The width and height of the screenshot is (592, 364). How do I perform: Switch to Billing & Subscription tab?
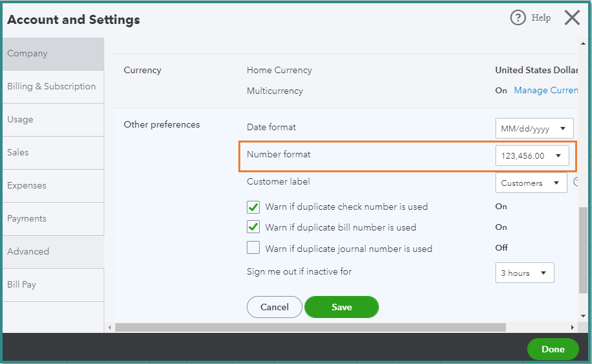52,87
